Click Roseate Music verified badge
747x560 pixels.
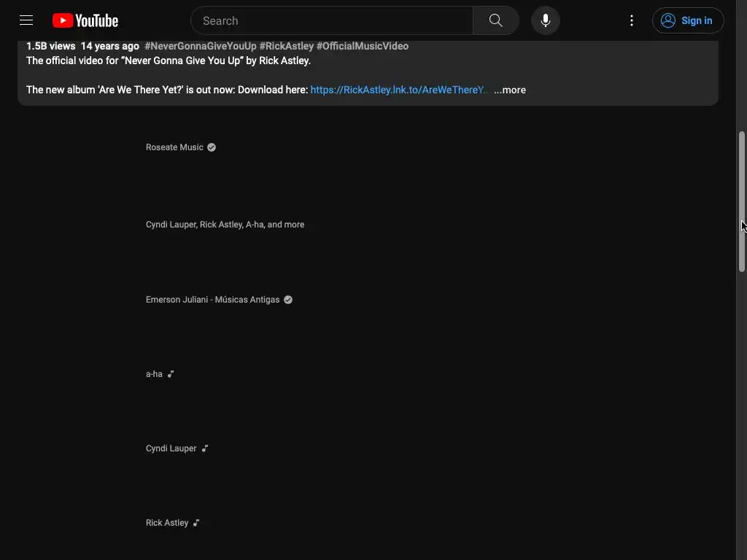(212, 147)
